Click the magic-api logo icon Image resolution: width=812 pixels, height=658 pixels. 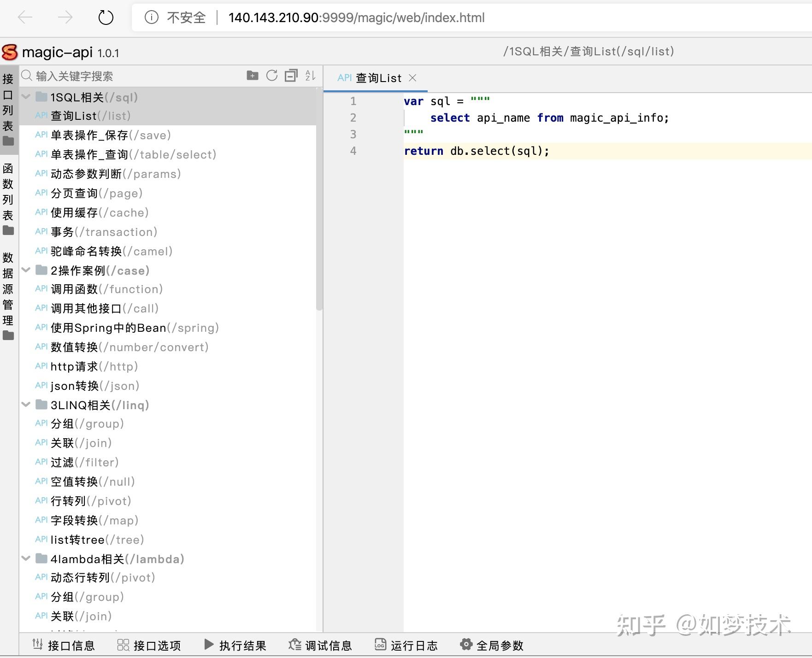click(x=10, y=52)
